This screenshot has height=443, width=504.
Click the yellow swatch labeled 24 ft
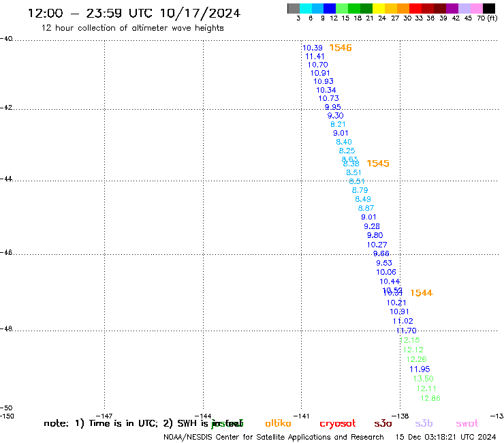click(379, 8)
